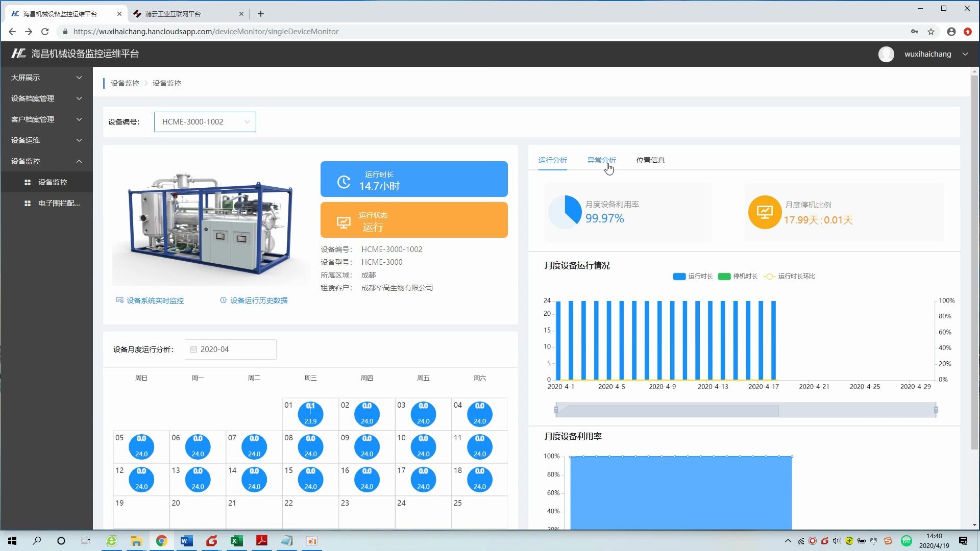Screen dimensions: 980x551
Task: Click calendar day 15 usage circle
Action: (x=310, y=479)
